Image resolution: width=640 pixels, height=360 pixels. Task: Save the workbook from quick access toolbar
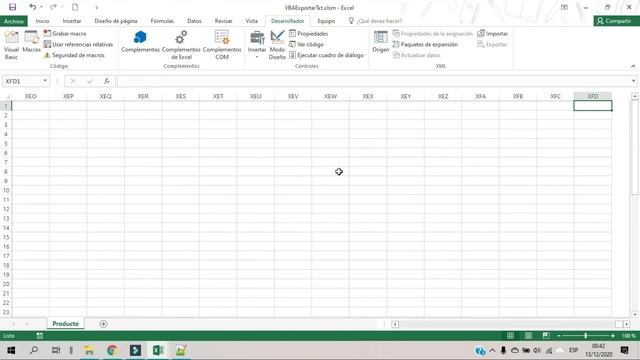(x=13, y=7)
